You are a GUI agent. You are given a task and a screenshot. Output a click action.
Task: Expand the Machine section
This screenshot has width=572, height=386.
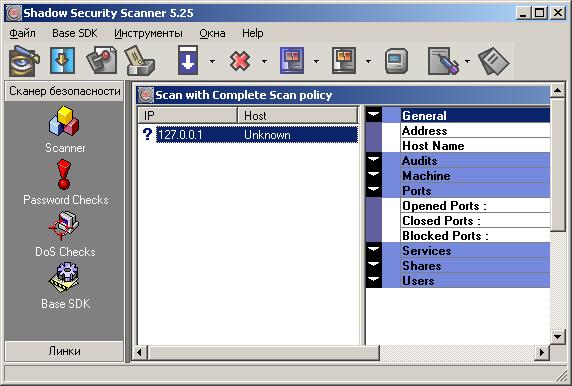click(374, 175)
